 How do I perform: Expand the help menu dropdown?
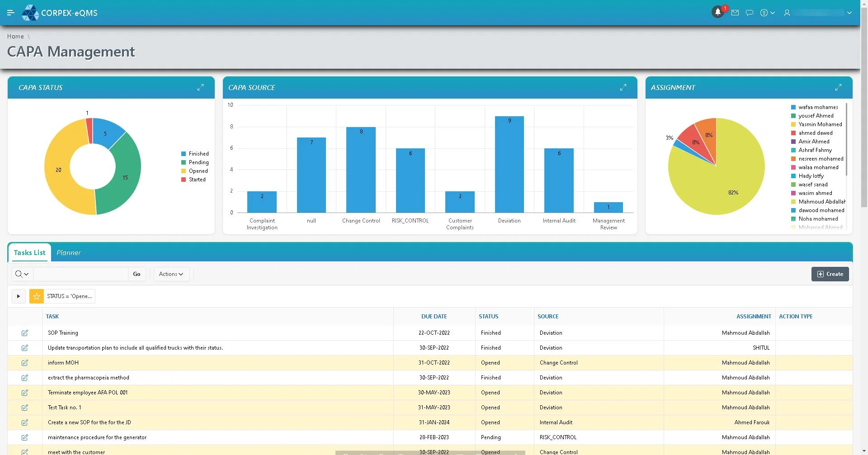(x=767, y=13)
